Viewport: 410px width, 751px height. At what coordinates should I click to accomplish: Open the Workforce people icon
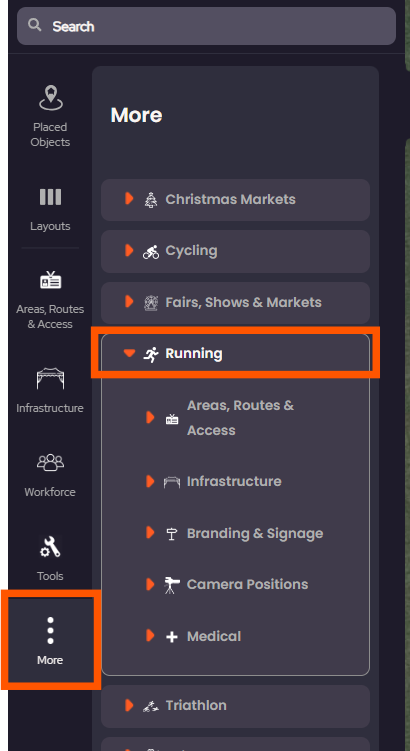[50, 463]
